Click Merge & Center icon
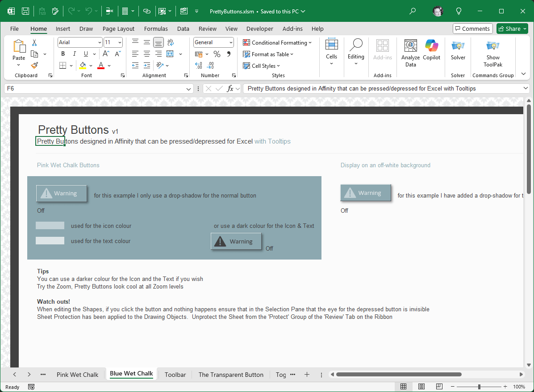 pyautogui.click(x=170, y=54)
